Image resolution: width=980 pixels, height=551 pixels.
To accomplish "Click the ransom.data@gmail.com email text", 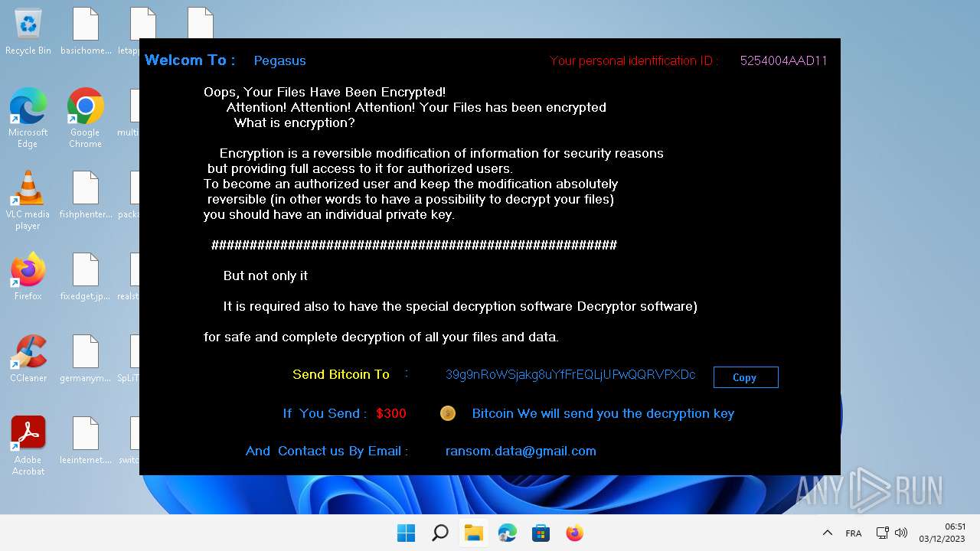I will tap(521, 451).
